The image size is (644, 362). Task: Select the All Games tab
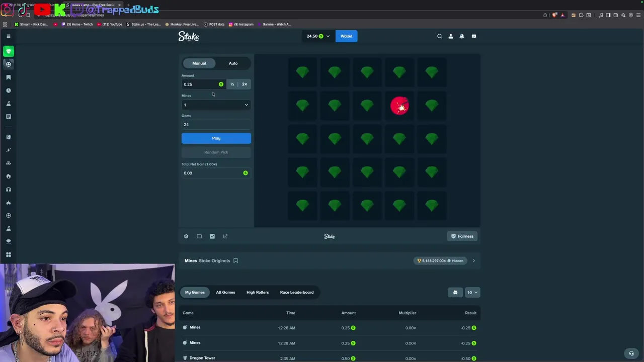pyautogui.click(x=225, y=293)
